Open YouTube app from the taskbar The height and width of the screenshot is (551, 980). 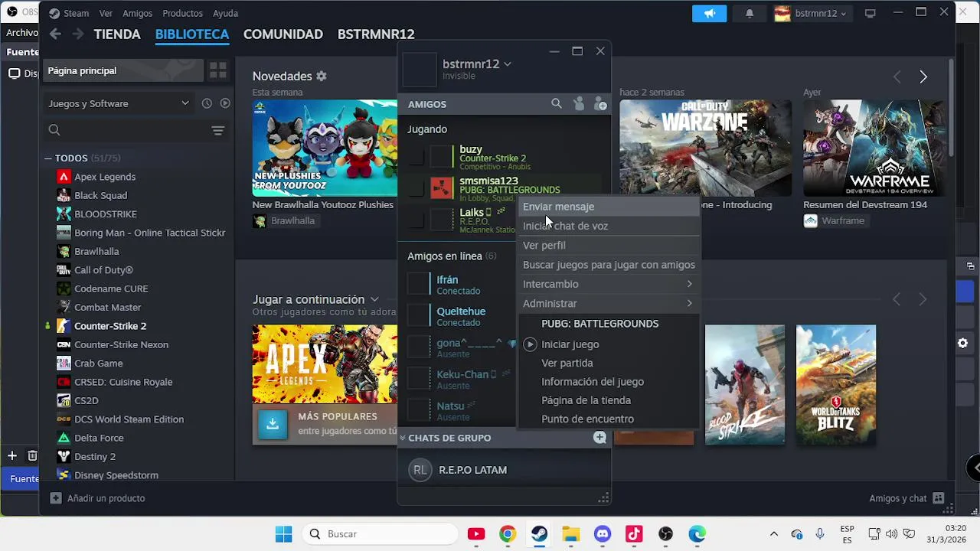pos(476,534)
